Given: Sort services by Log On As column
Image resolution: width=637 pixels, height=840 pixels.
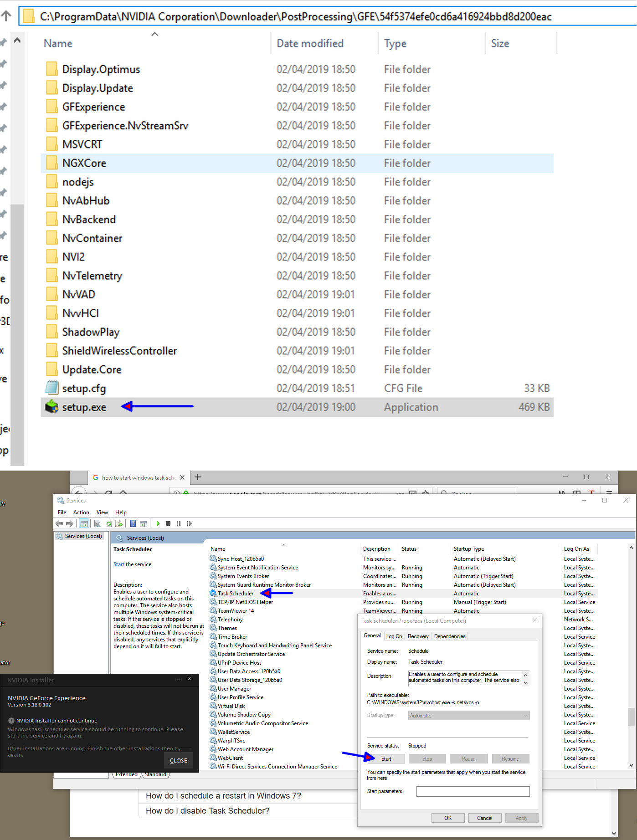Looking at the screenshot, I should (576, 549).
